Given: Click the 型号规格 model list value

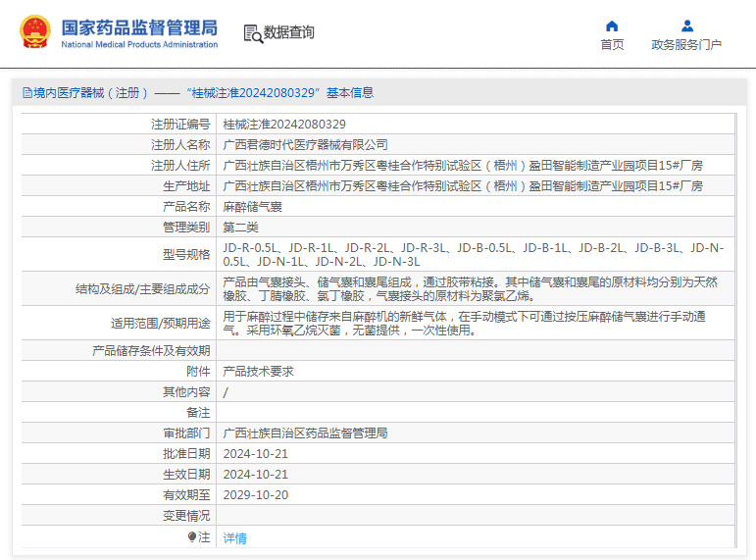Looking at the screenshot, I should (x=474, y=255).
